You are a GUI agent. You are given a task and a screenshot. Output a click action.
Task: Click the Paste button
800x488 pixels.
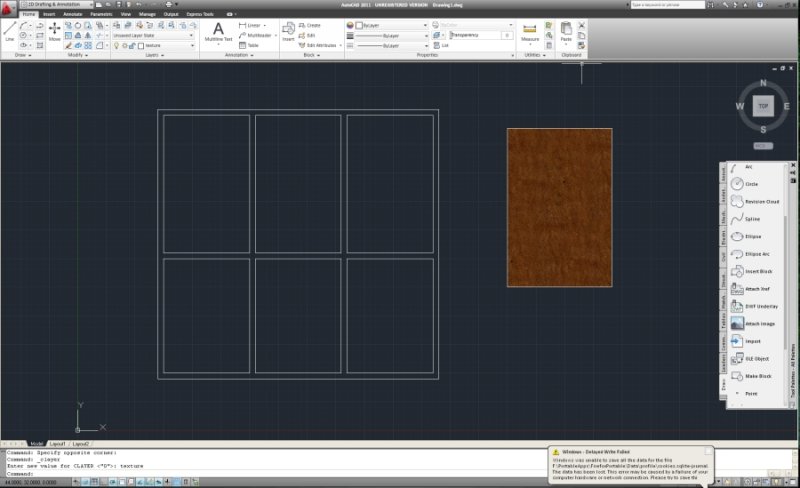pyautogui.click(x=566, y=32)
